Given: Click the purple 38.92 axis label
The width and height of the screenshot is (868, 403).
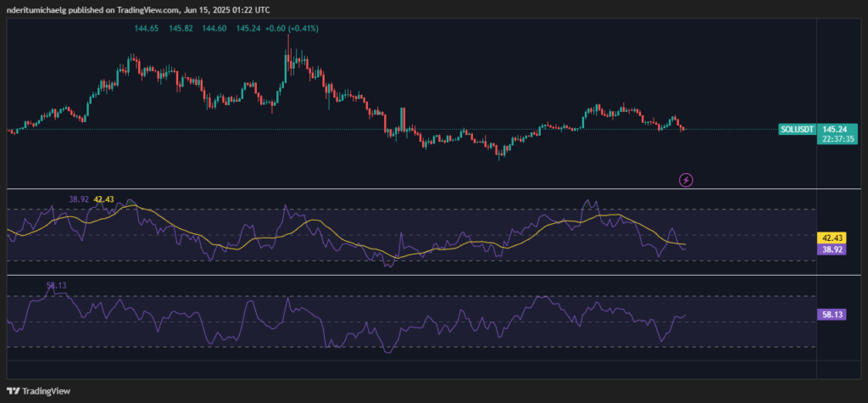Looking at the screenshot, I should tap(832, 249).
